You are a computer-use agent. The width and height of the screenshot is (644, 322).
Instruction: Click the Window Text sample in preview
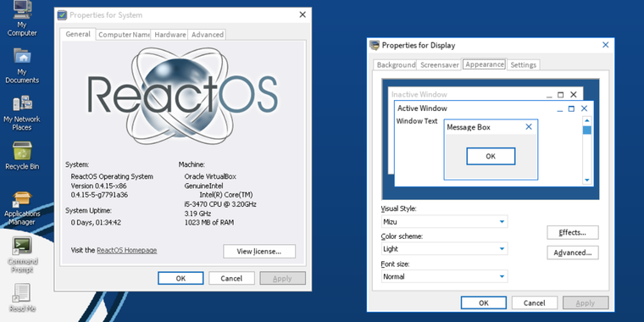[416, 121]
